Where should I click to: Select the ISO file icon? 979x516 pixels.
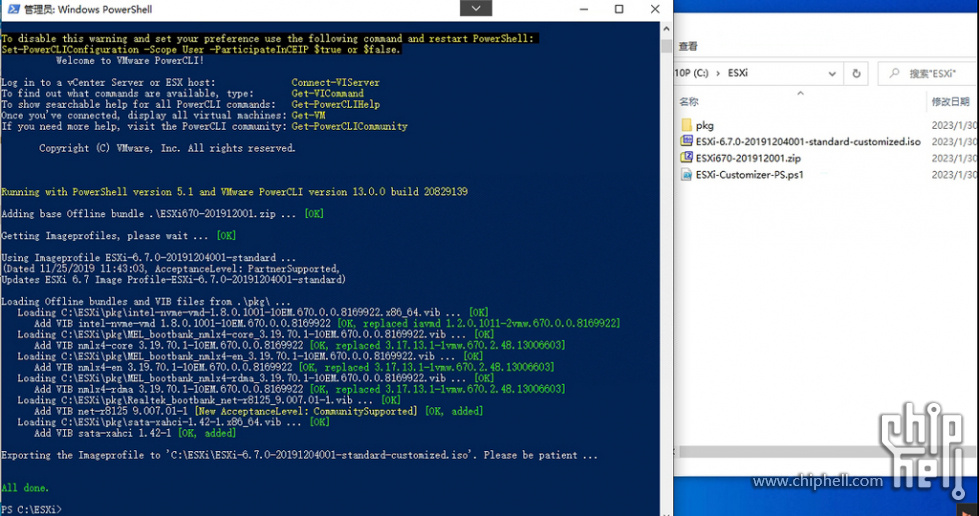(x=686, y=141)
